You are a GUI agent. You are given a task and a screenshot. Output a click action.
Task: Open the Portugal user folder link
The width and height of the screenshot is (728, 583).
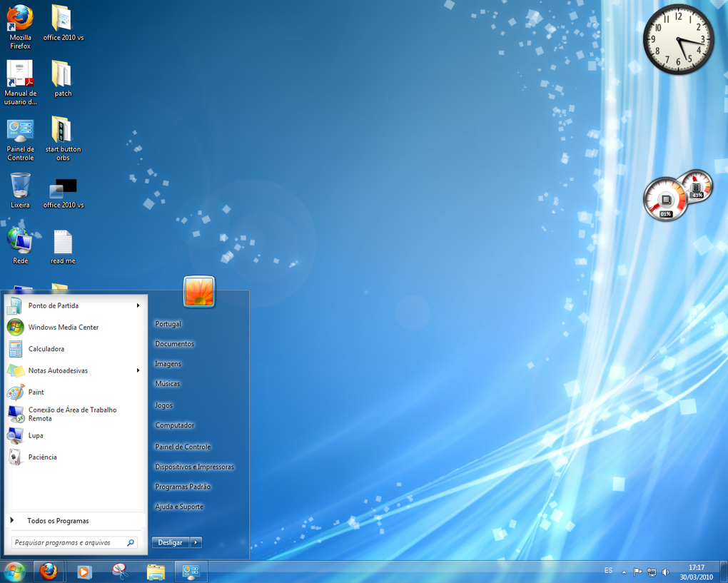(168, 323)
